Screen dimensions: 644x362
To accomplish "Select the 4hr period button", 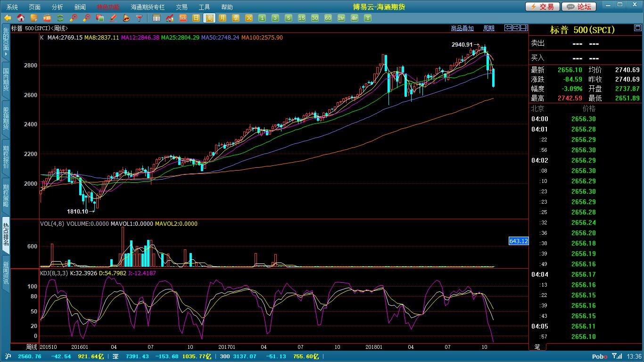I will point(355,18).
